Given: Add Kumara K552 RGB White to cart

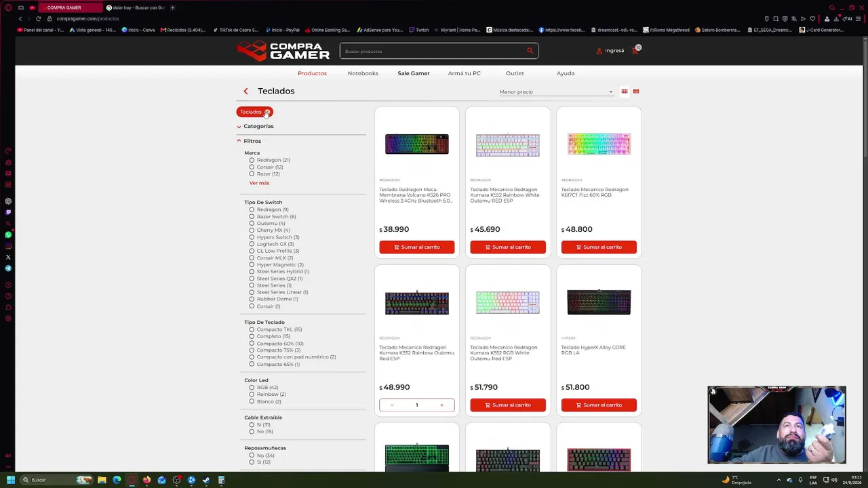Looking at the screenshot, I should coord(508,405).
